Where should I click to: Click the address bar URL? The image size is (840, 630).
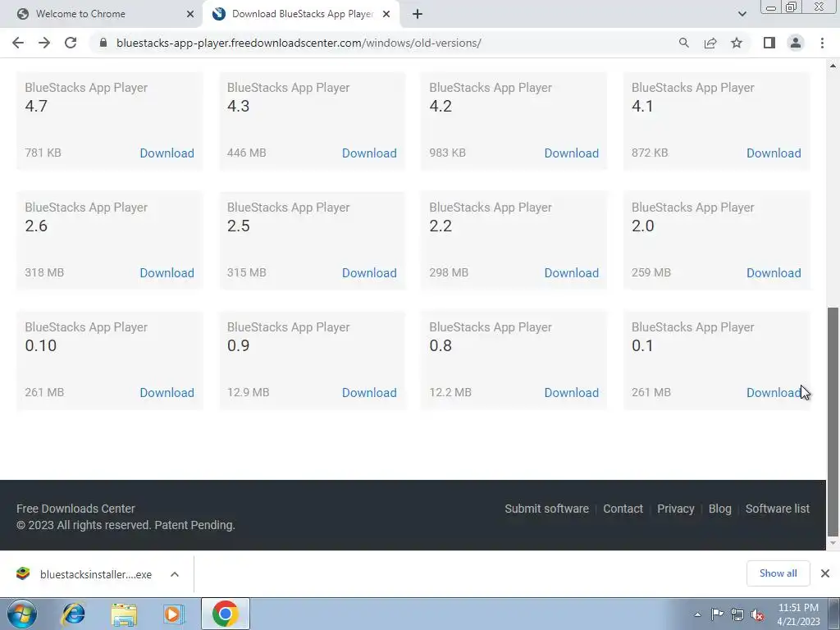click(299, 43)
